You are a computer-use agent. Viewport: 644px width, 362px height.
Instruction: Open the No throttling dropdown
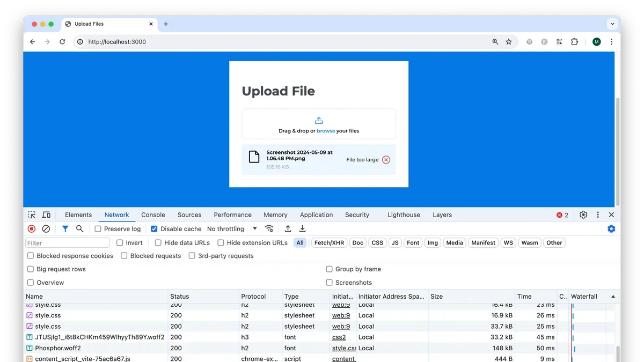(232, 228)
